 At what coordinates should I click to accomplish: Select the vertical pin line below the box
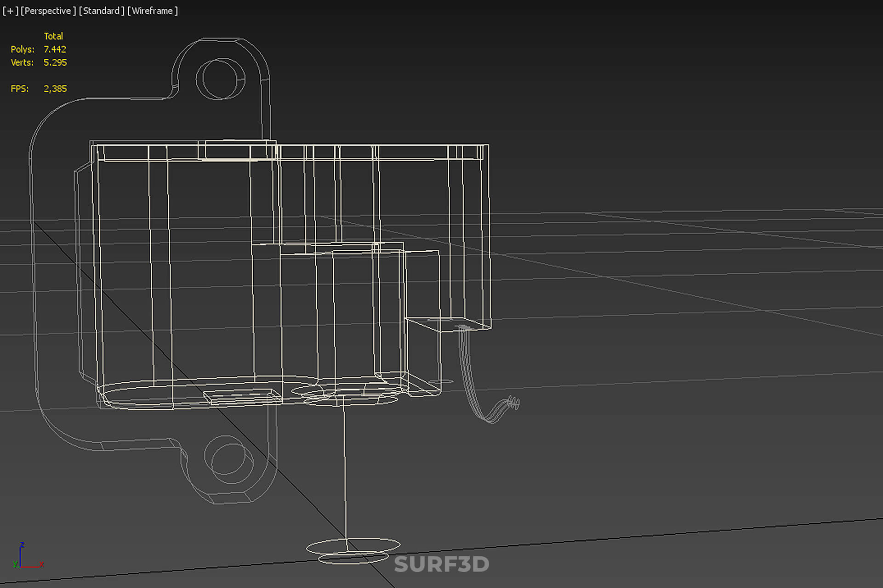coord(345,471)
